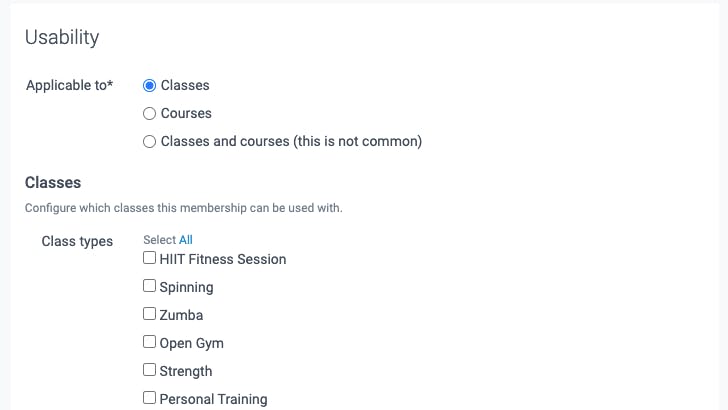Image resolution: width=728 pixels, height=410 pixels.
Task: Select the Courses radio button
Action: click(x=150, y=113)
